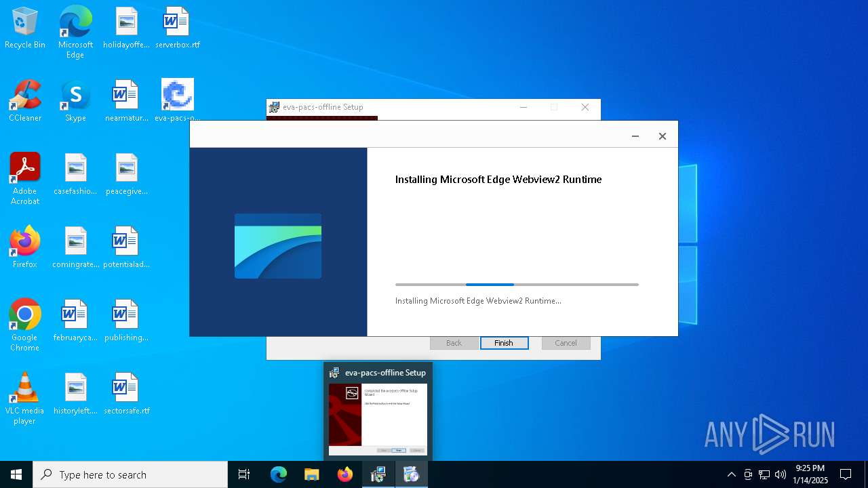Open the Adobe Acrobat shortcut

pyautogui.click(x=25, y=179)
